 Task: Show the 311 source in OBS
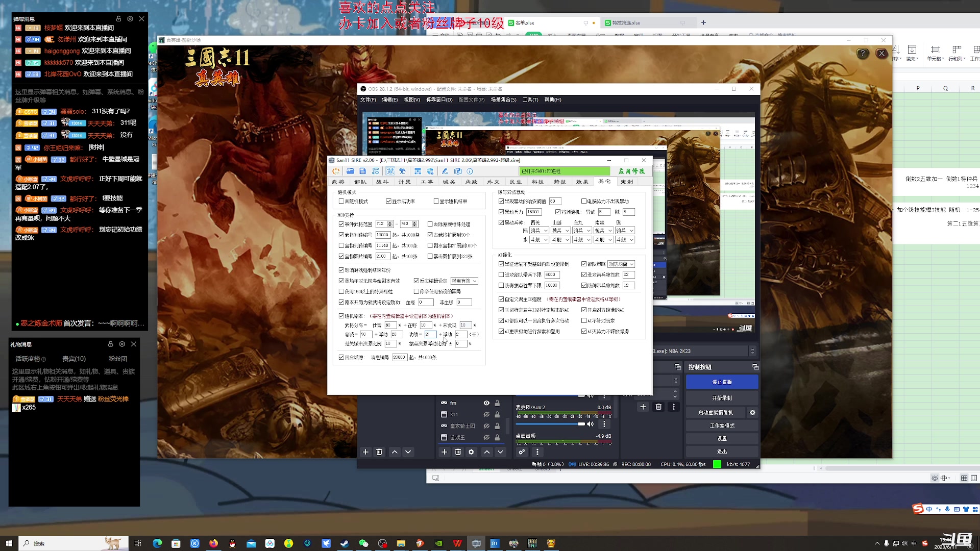tap(486, 414)
